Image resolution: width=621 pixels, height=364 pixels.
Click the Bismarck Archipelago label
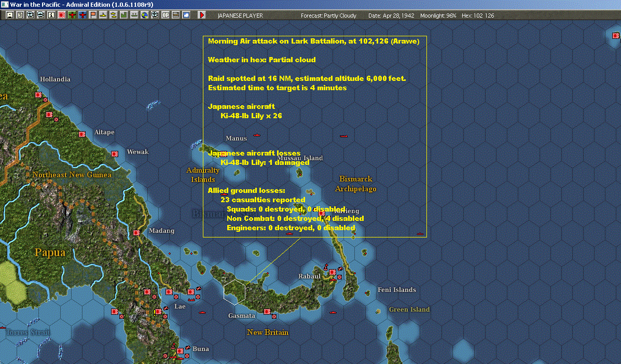[x=356, y=184]
